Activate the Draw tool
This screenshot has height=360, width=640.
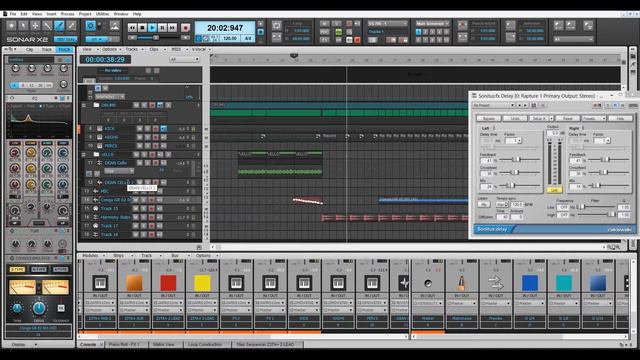coord(60,26)
